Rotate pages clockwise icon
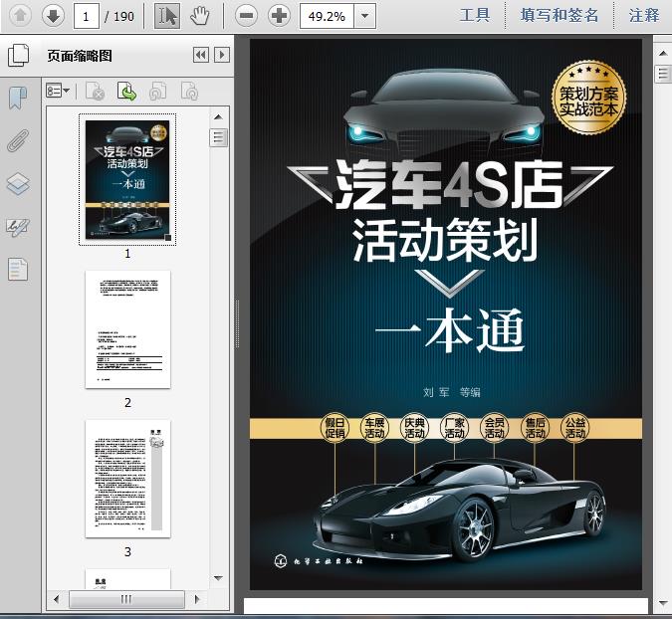The height and width of the screenshot is (619, 672). tap(189, 92)
